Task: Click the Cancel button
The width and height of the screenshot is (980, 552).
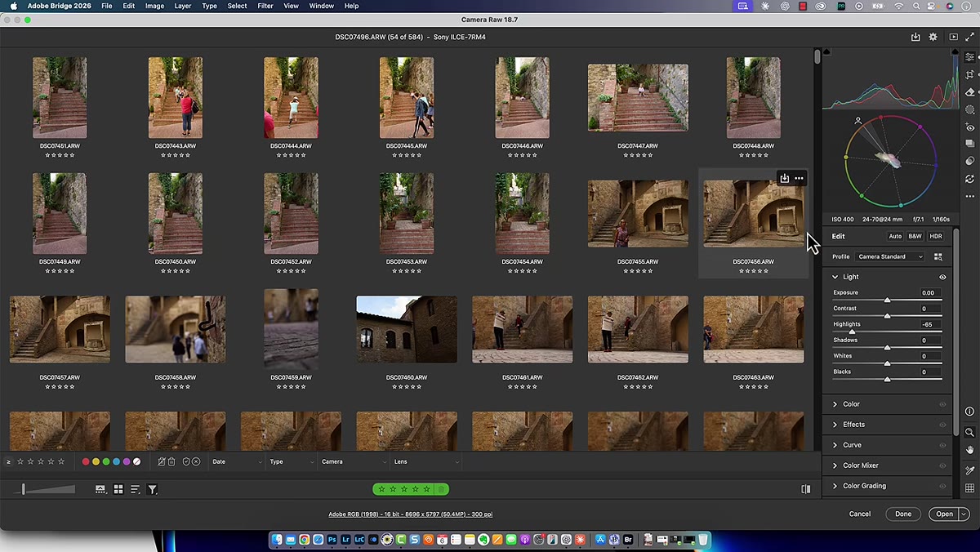Action: tap(859, 514)
